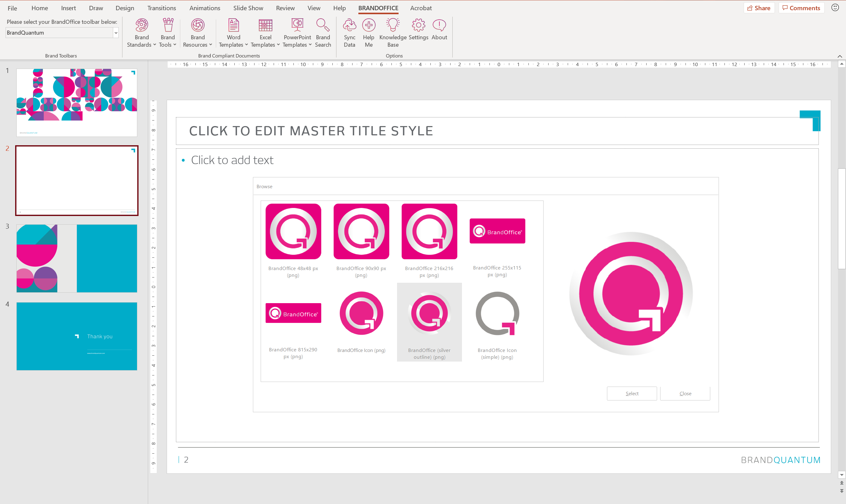Go to previous slide with double-arrow up
This screenshot has height=504, width=846.
point(841,483)
